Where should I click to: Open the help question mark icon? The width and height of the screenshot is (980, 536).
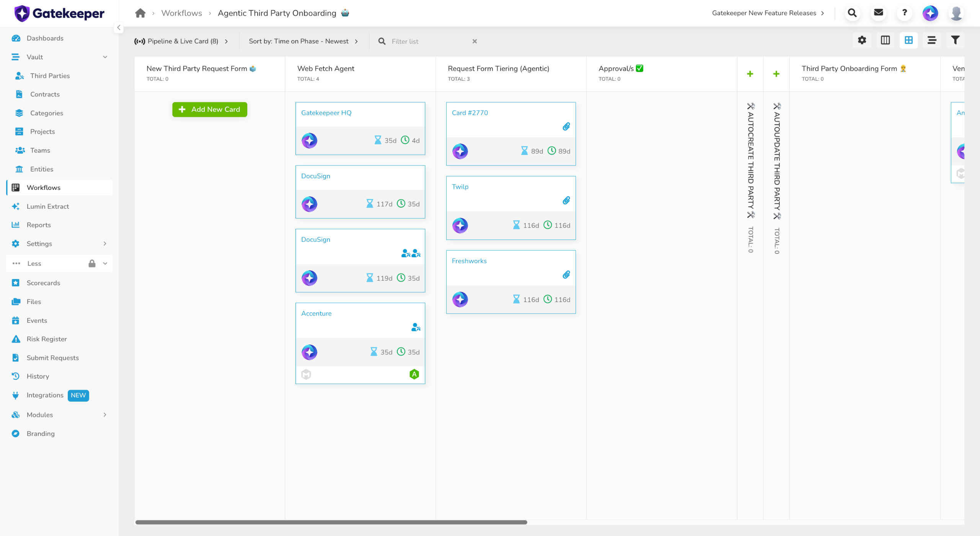tap(904, 13)
